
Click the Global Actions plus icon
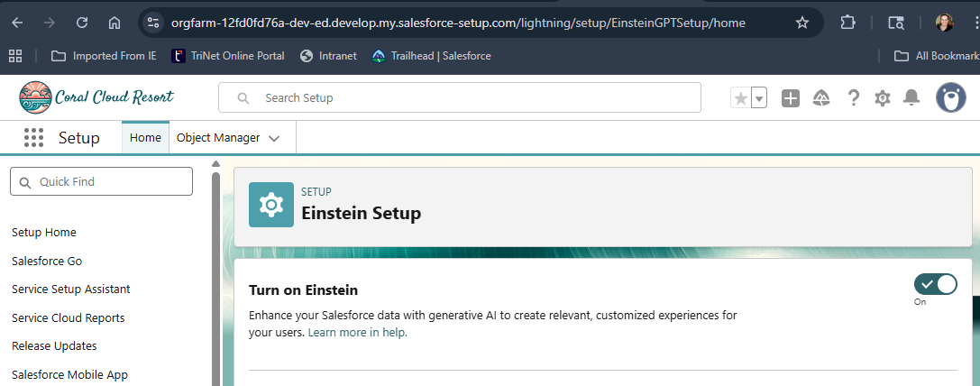[791, 98]
